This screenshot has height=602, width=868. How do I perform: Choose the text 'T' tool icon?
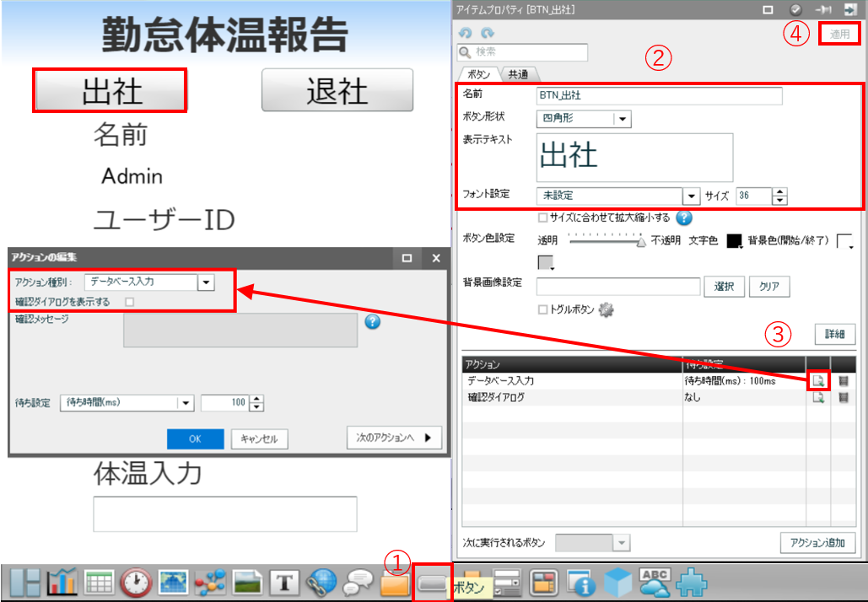pyautogui.click(x=284, y=583)
